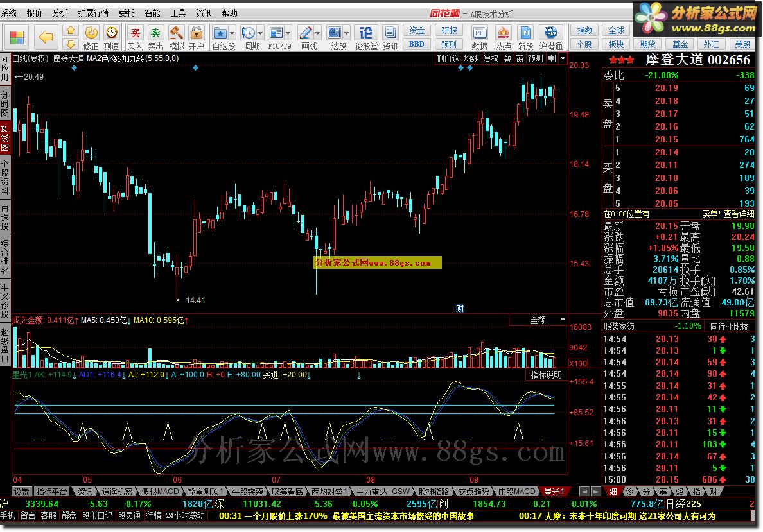Click the 研报 research report button

point(449,31)
